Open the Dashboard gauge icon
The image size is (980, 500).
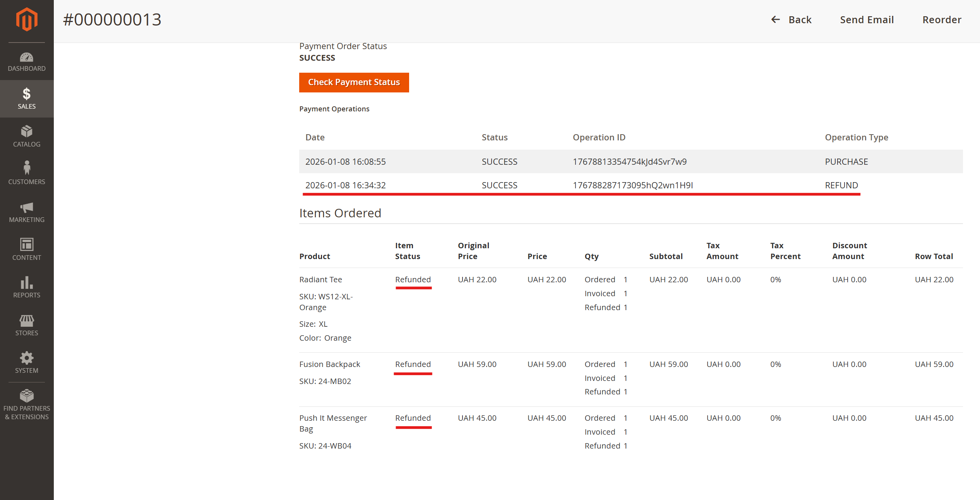point(27,58)
